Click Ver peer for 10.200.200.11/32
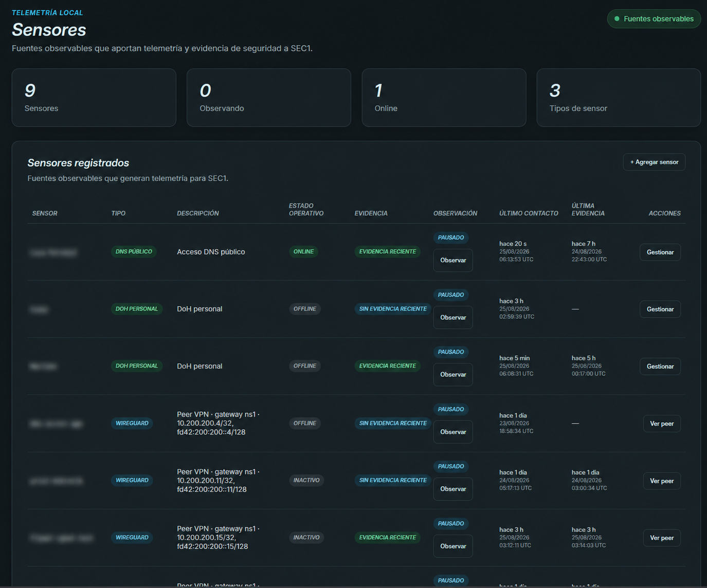This screenshot has height=588, width=707. [x=662, y=481]
